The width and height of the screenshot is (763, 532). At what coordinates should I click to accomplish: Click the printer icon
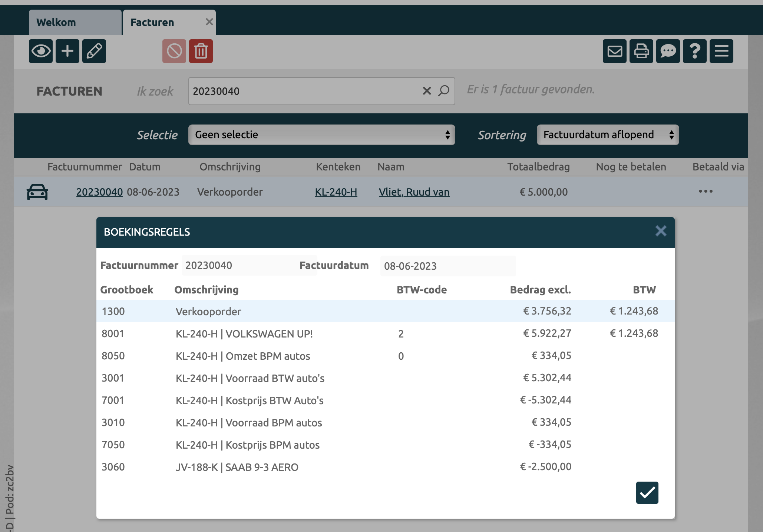[x=641, y=51]
